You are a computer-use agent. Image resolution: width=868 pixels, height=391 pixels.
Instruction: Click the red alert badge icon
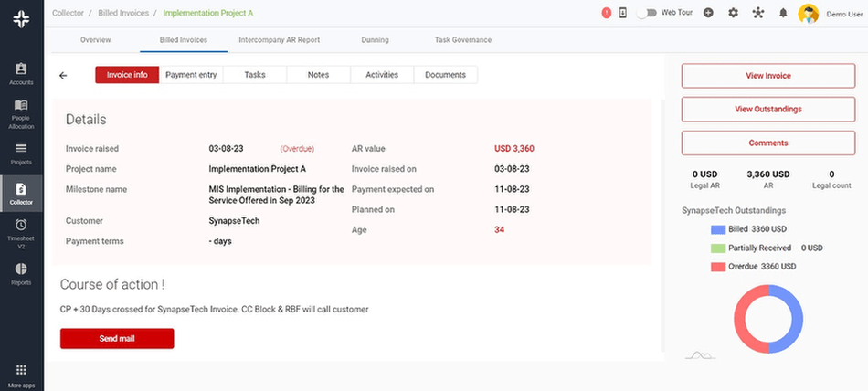[x=607, y=14]
